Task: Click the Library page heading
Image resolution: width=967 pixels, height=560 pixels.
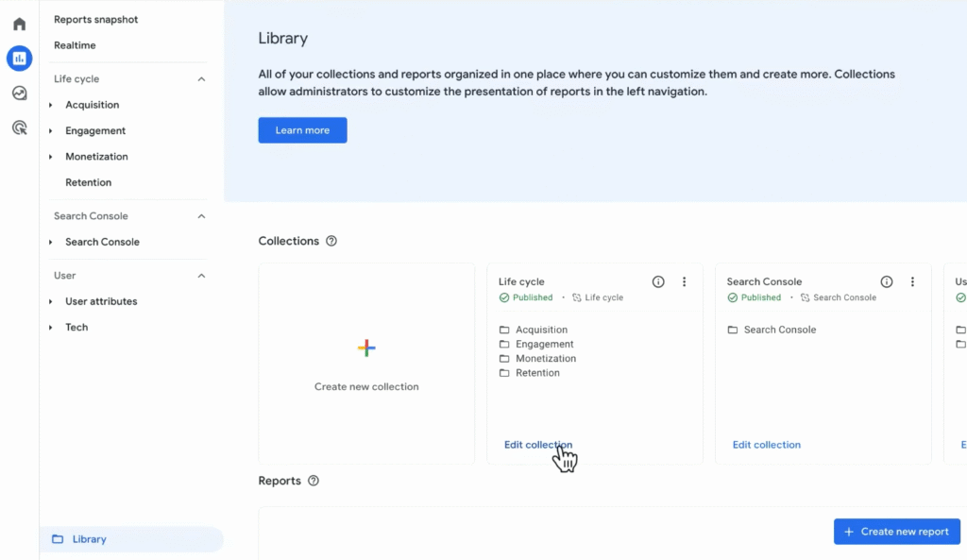Action: click(x=282, y=38)
